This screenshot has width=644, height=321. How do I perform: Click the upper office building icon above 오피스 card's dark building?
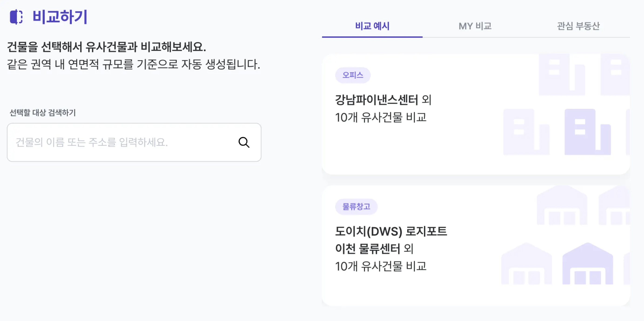pos(561,75)
